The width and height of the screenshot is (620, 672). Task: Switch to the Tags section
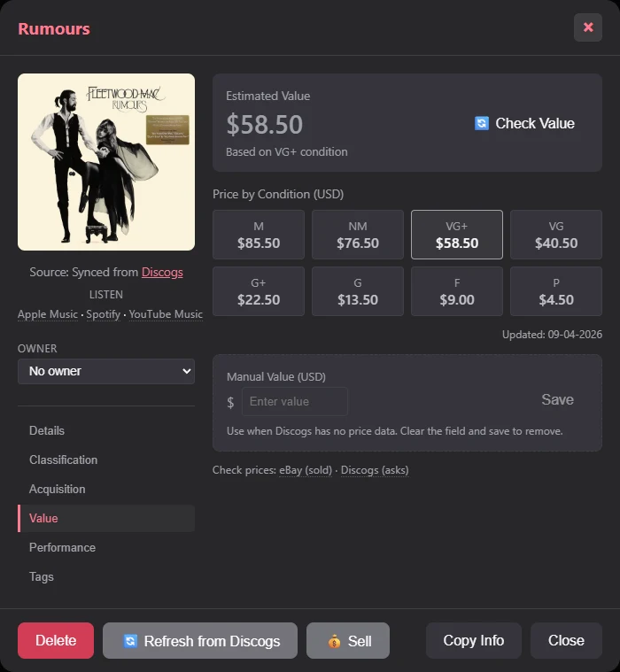coord(106,576)
